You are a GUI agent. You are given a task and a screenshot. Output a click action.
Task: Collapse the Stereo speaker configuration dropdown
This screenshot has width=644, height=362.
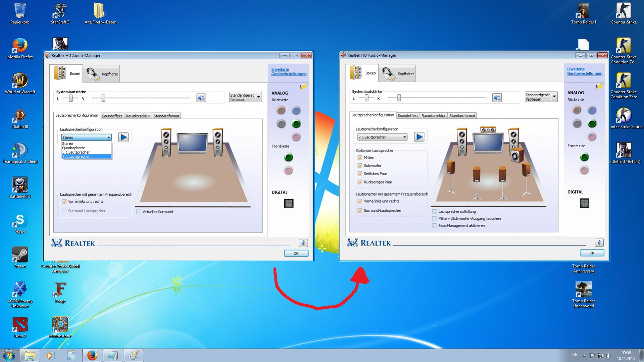(x=109, y=137)
